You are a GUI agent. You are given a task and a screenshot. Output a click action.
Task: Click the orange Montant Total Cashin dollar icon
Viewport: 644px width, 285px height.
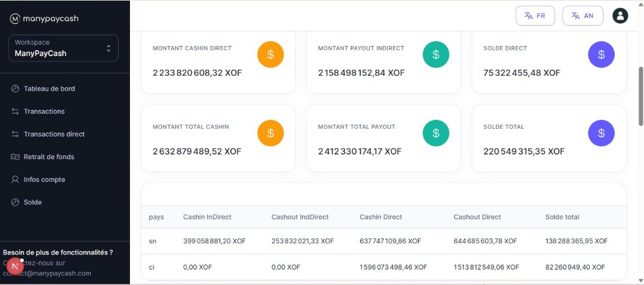(x=270, y=133)
